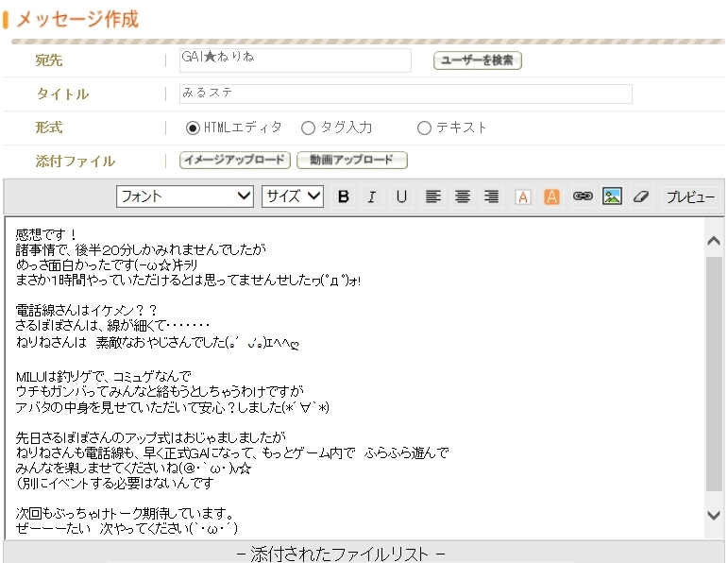The height and width of the screenshot is (563, 728).
Task: Apply italic formatting
Action: 372,196
